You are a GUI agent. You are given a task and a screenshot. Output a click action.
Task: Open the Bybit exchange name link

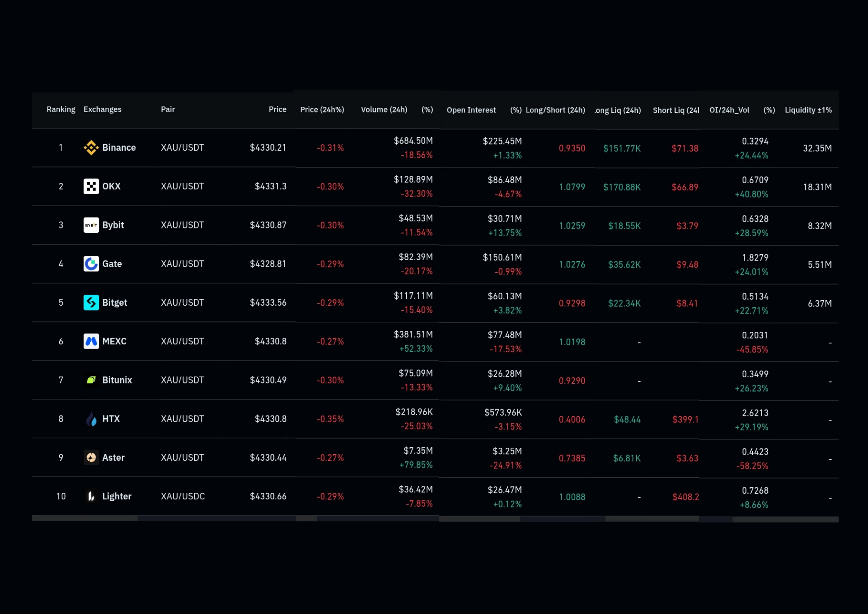tap(113, 225)
